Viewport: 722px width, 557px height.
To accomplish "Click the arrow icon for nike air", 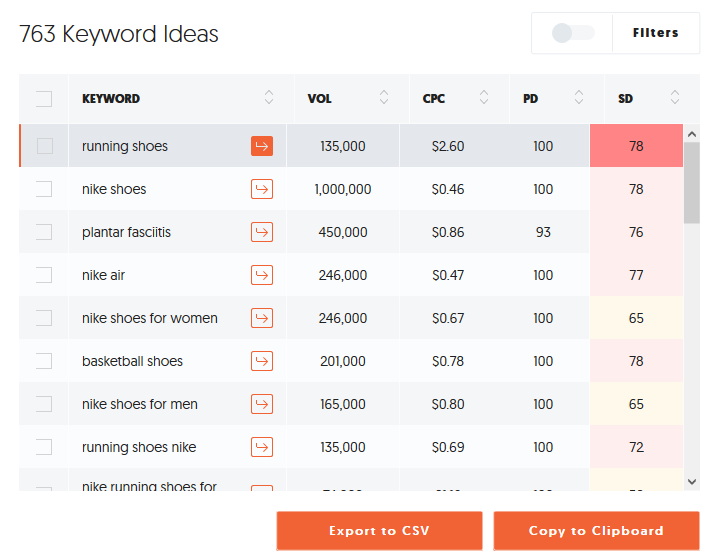I will pos(261,276).
